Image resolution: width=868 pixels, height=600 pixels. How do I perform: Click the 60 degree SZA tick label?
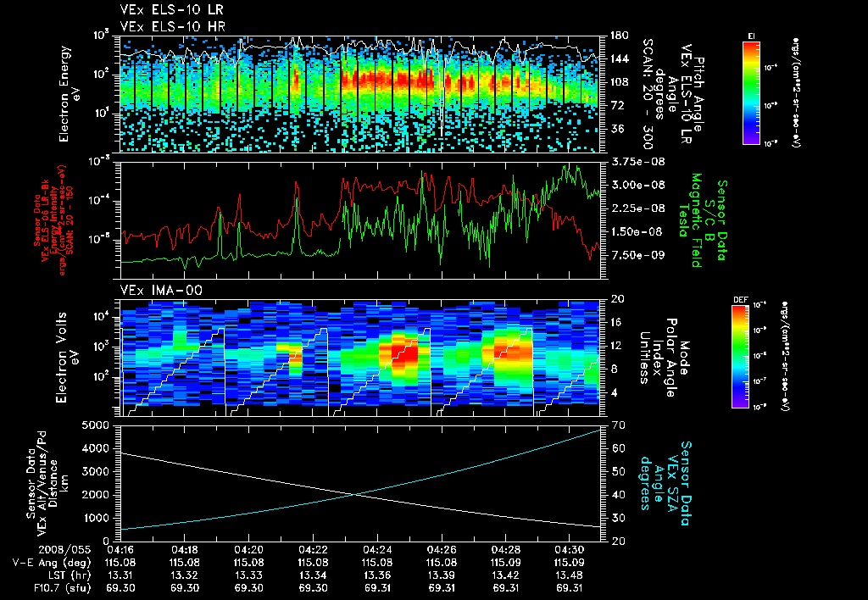(616, 448)
